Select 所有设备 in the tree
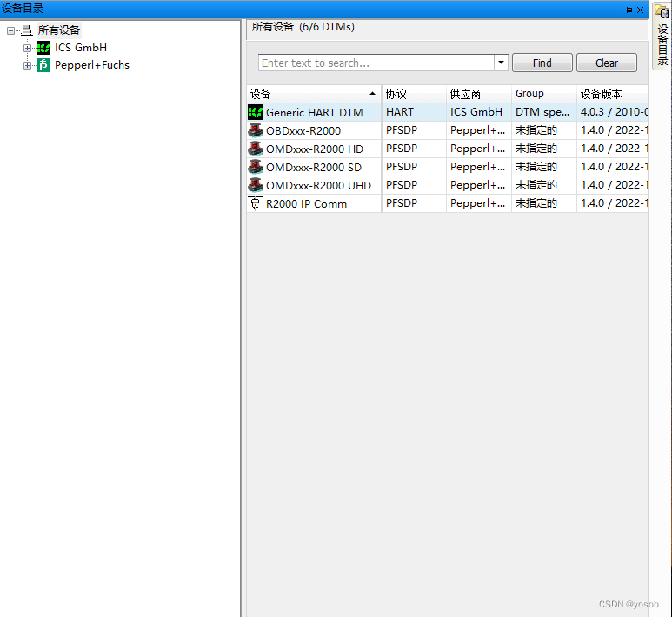This screenshot has width=672, height=617. [x=59, y=30]
